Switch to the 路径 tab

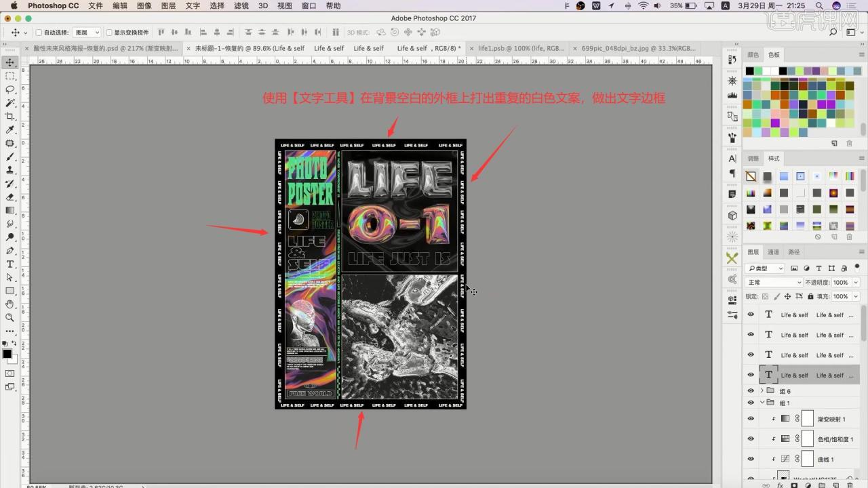793,252
